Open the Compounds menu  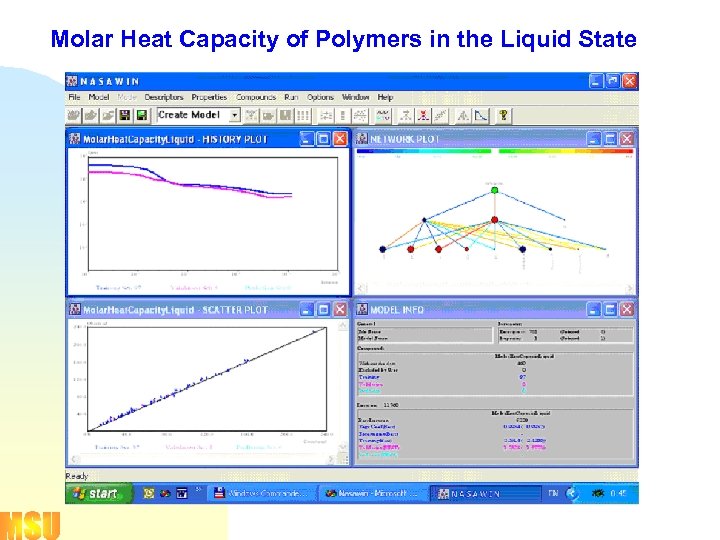pyautogui.click(x=256, y=97)
